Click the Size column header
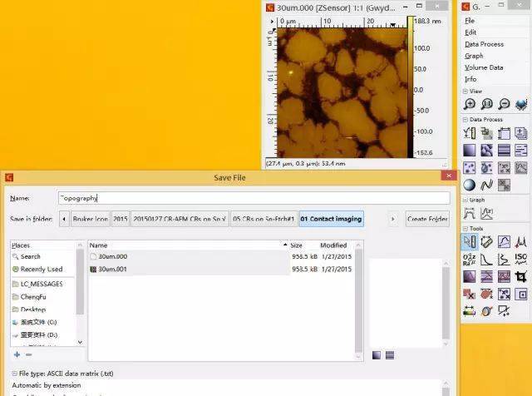 point(296,245)
